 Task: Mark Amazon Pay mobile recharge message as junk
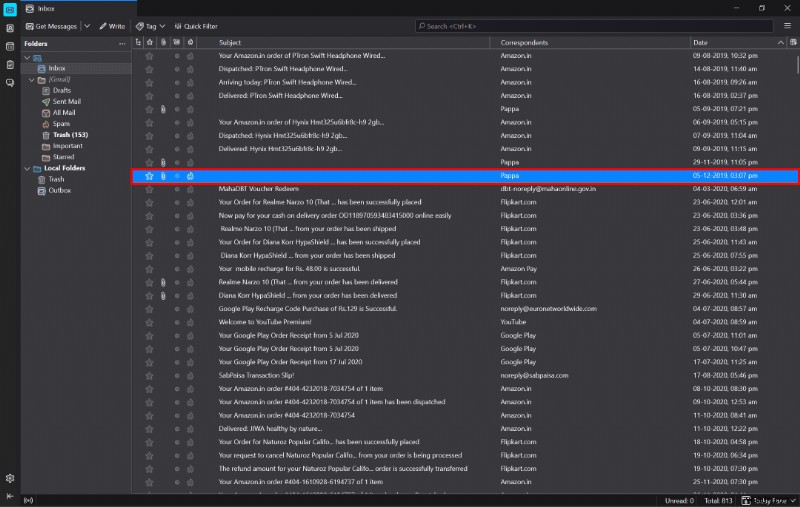tap(190, 269)
